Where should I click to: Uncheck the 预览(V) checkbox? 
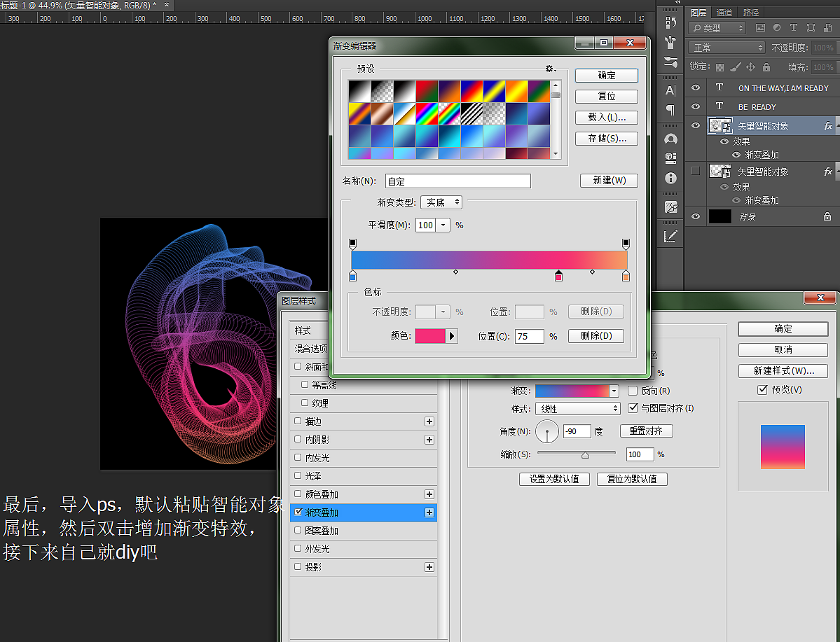(x=762, y=389)
